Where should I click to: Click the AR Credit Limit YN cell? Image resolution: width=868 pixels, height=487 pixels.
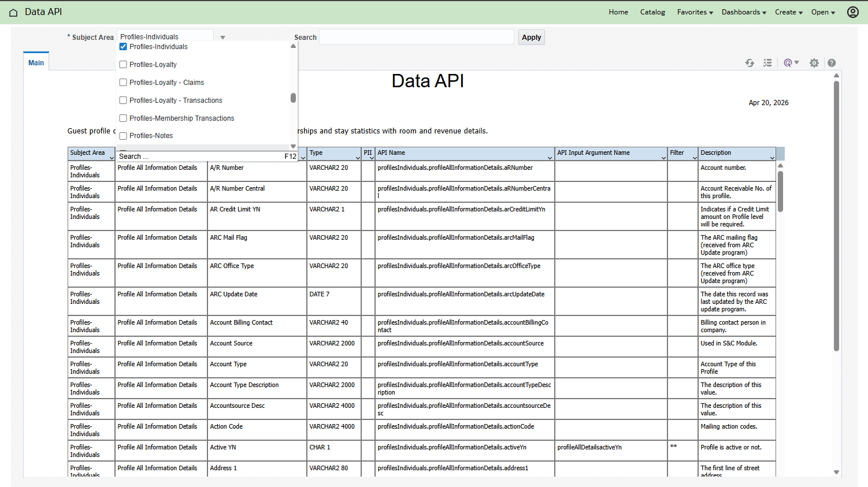pyautogui.click(x=257, y=217)
